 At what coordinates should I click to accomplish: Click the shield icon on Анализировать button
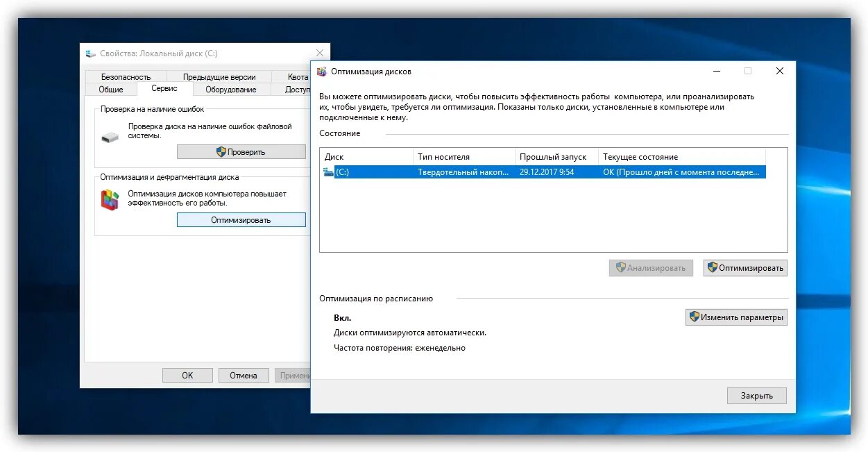(620, 267)
